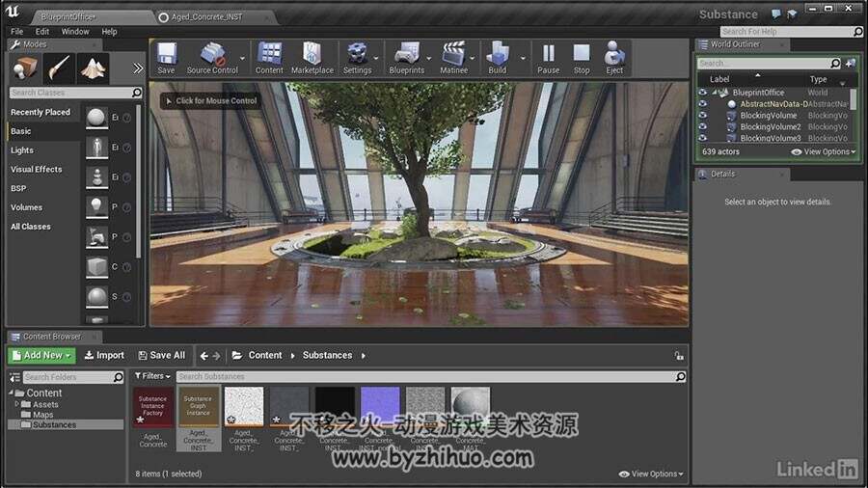The width and height of the screenshot is (868, 488).
Task: Select the Volumes category
Action: 27,207
